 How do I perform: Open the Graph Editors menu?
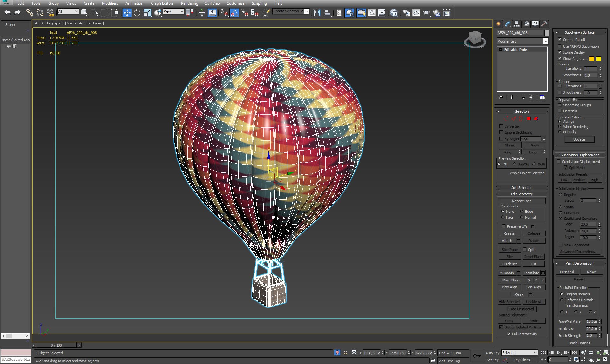162,3
